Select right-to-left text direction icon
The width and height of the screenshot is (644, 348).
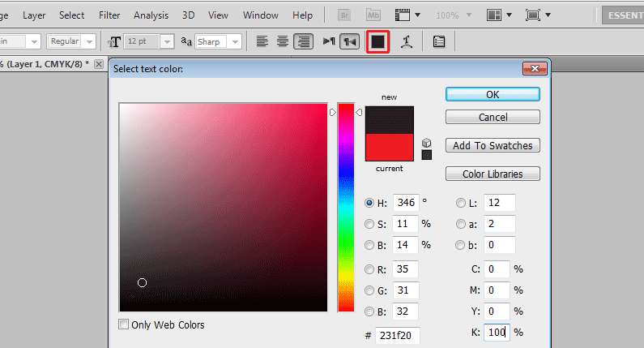coord(349,41)
